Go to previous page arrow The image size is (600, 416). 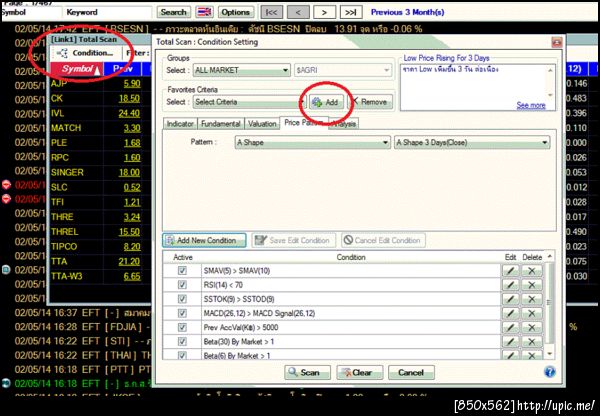click(x=298, y=12)
